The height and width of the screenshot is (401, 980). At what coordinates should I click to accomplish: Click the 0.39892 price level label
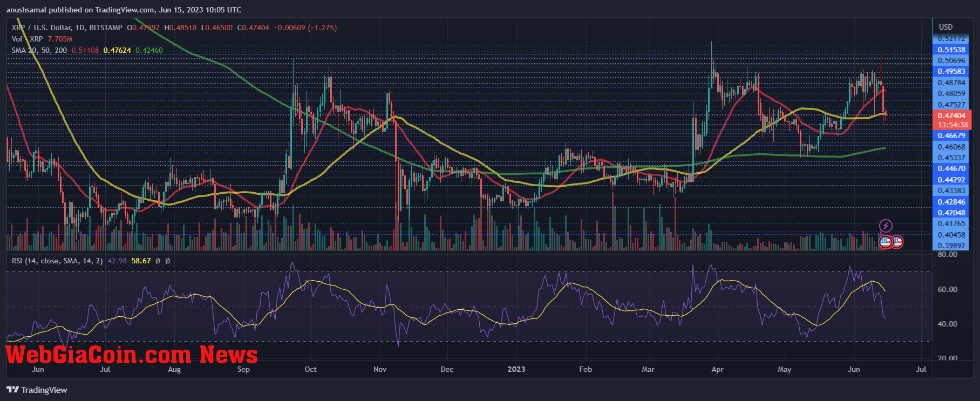(x=951, y=246)
